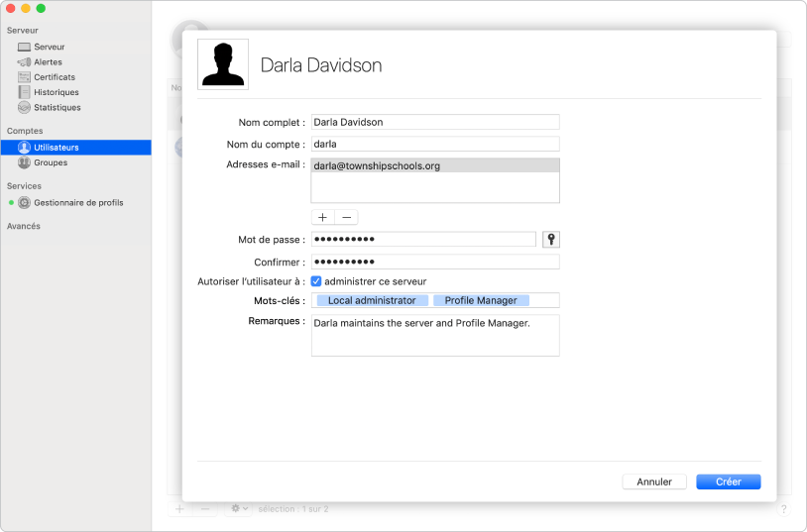Image resolution: width=807 pixels, height=532 pixels.
Task: Click the Nom du compte field
Action: 435,144
